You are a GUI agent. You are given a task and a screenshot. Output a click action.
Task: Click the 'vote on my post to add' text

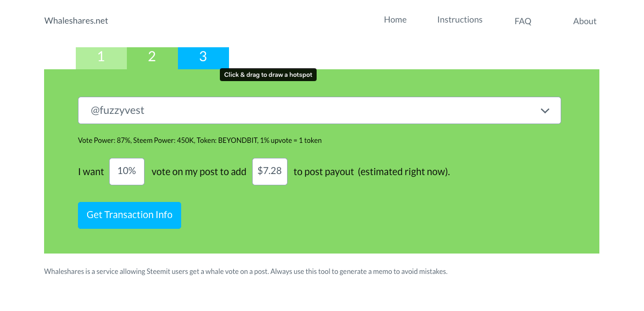click(x=199, y=171)
